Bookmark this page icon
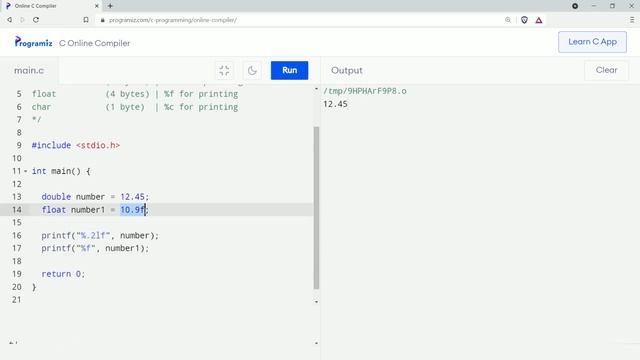Image resolution: width=640 pixels, height=360 pixels. coord(86,20)
